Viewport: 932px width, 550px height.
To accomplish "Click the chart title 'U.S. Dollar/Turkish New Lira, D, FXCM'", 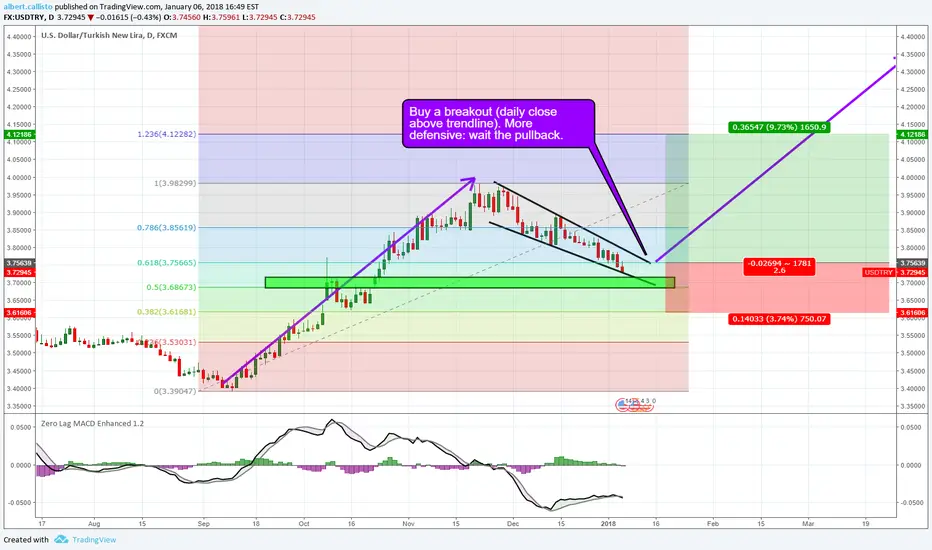I will click(x=109, y=36).
